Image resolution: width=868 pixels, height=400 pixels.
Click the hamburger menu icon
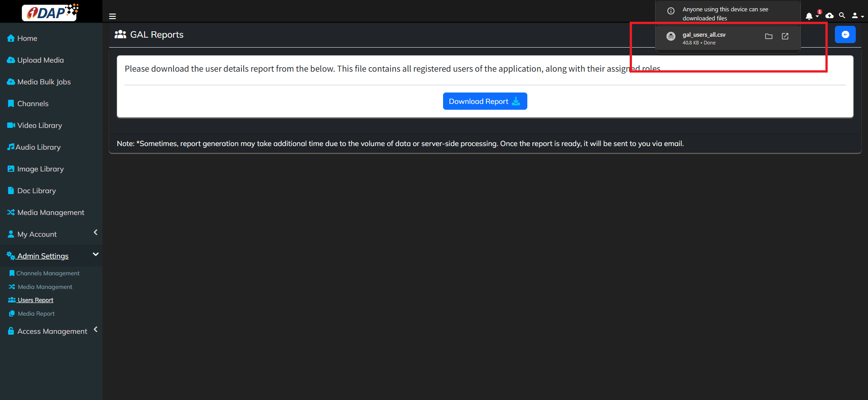click(x=112, y=16)
